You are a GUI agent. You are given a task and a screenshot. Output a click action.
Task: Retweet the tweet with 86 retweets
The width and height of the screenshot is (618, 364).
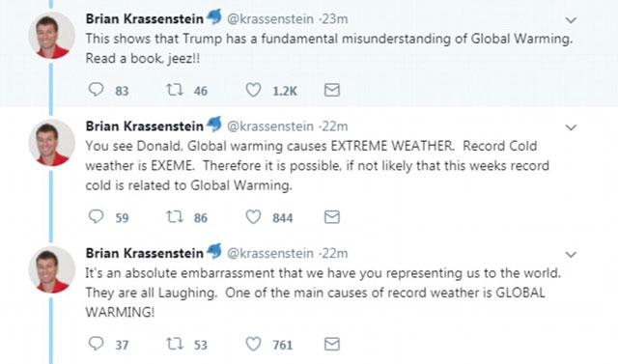(174, 216)
